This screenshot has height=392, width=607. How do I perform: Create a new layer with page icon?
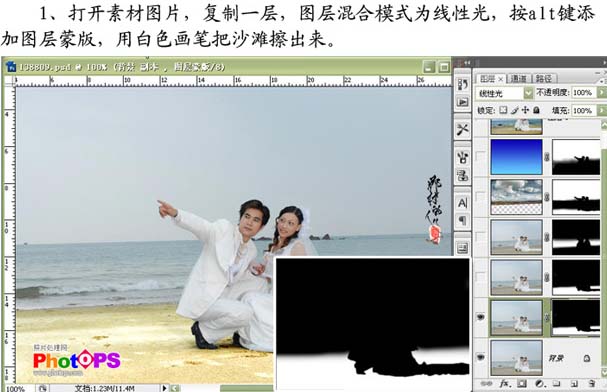[x=574, y=383]
